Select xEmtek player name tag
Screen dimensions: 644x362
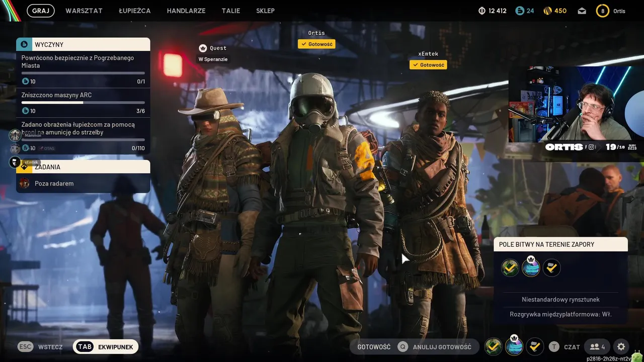[x=428, y=54]
